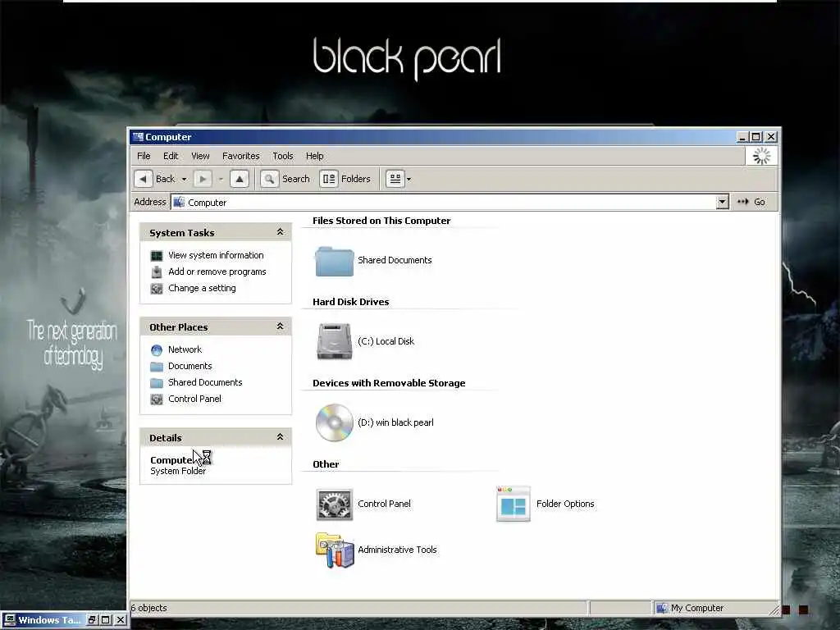Click the View system information link
840x630 pixels.
coord(216,256)
